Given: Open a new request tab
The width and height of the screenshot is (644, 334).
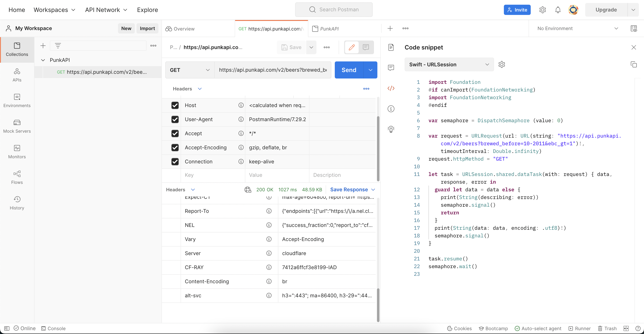Looking at the screenshot, I should click(x=390, y=28).
